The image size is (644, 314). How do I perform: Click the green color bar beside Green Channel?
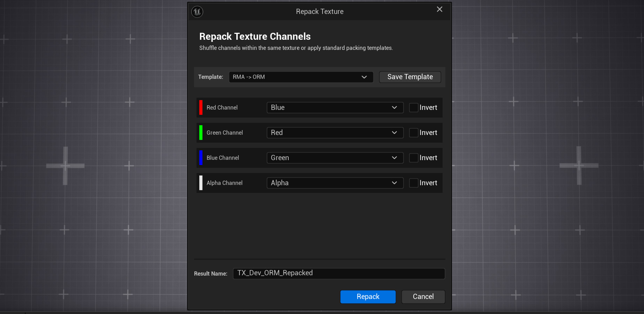point(201,133)
